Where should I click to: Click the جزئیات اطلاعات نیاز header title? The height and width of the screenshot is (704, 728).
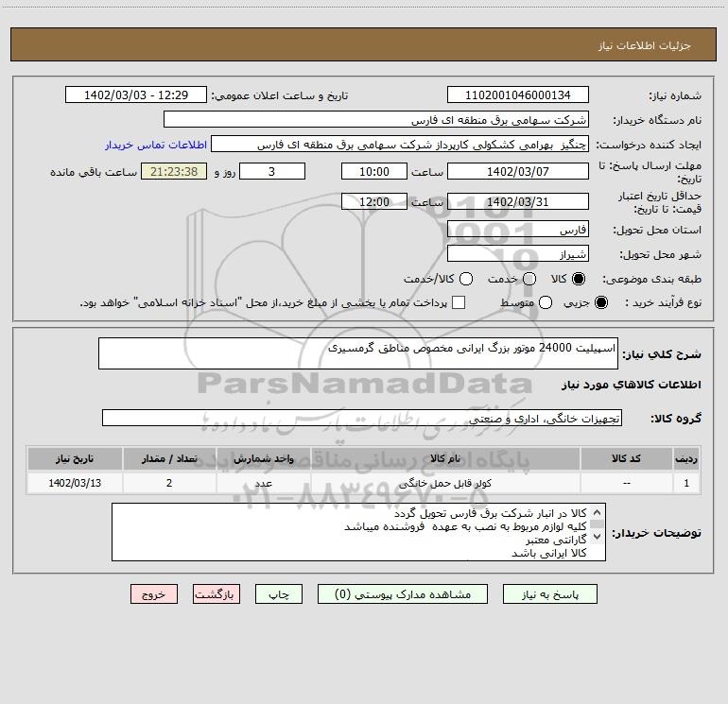(644, 45)
